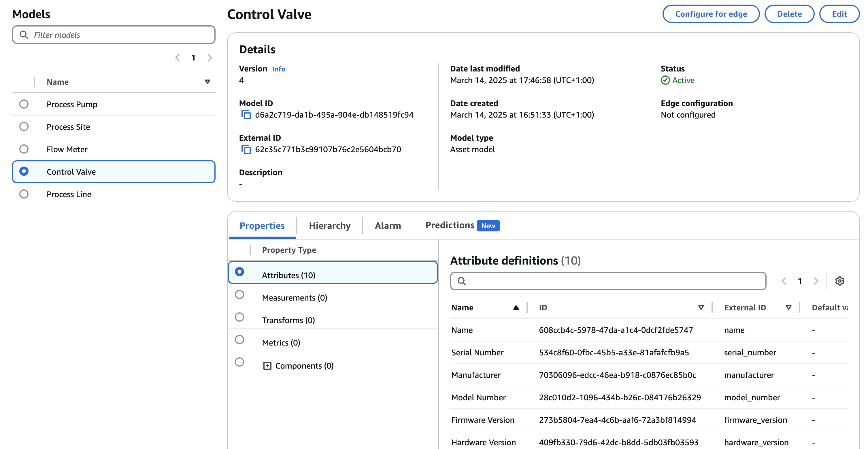Viewport: 868px width, 449px height.
Task: Select the Measurements property type
Action: [239, 294]
